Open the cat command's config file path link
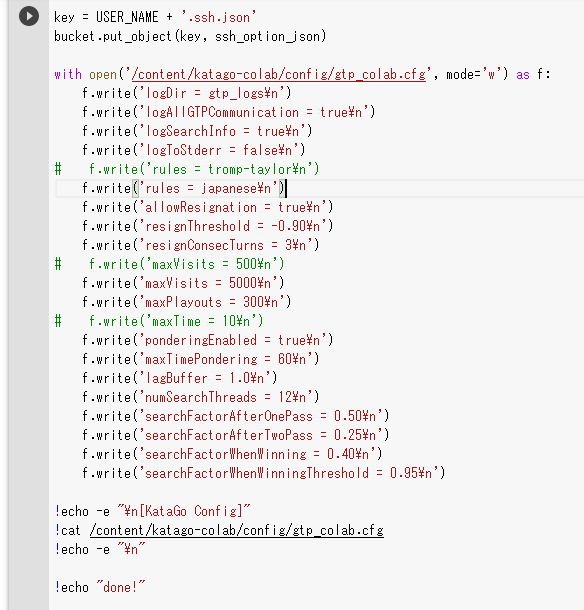584x610 pixels. 237,530
